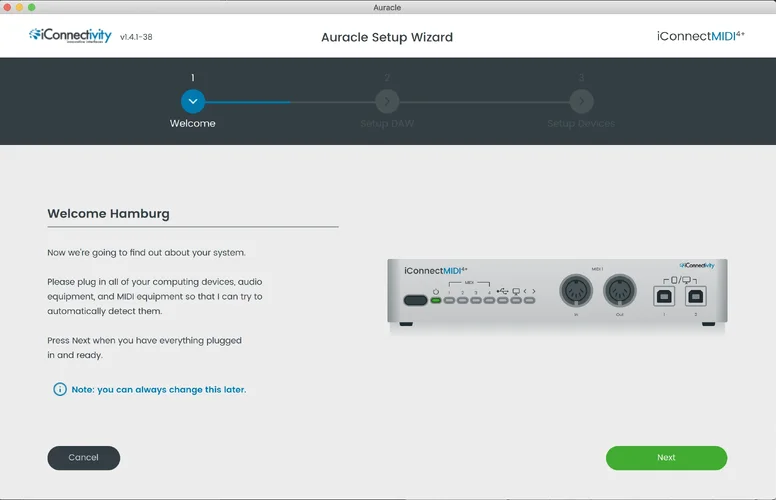This screenshot has width=776, height=500.
Task: Click the Welcome step label
Action: (193, 123)
